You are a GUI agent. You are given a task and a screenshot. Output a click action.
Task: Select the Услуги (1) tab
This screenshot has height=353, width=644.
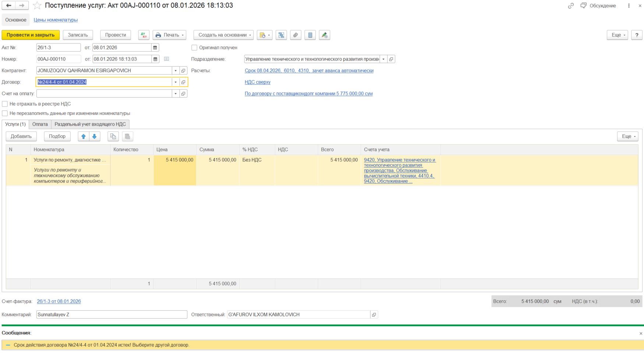15,124
